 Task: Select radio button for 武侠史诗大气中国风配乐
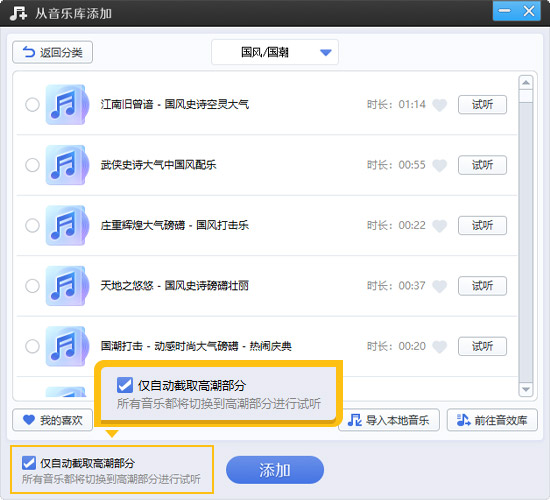32,165
